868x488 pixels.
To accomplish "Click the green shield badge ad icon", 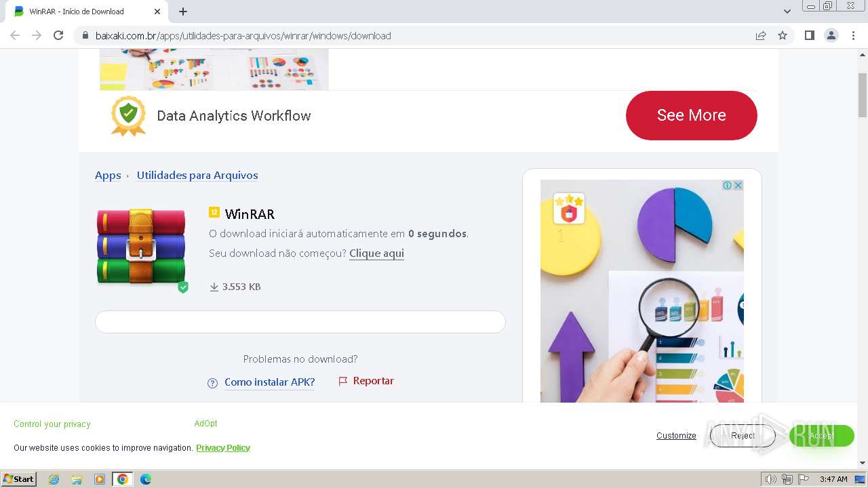I will click(128, 116).
